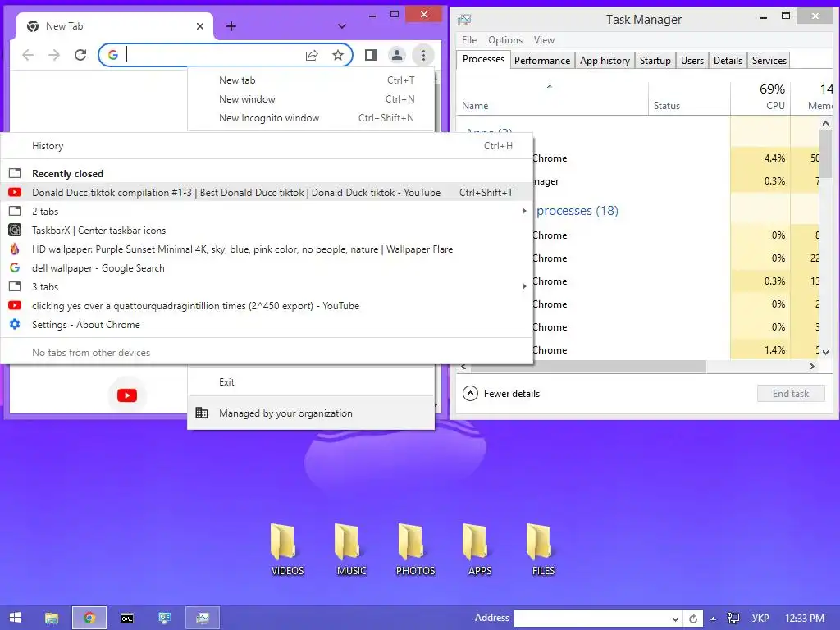840x630 pixels.
Task: Switch to the App history tab
Action: [605, 61]
